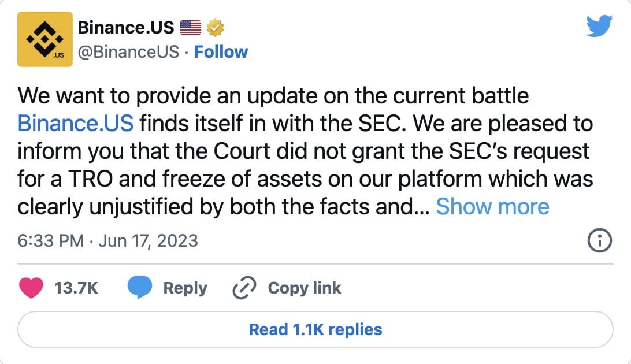The height and width of the screenshot is (364, 631).
Task: Click the Twitter bird logo
Action: tap(600, 25)
